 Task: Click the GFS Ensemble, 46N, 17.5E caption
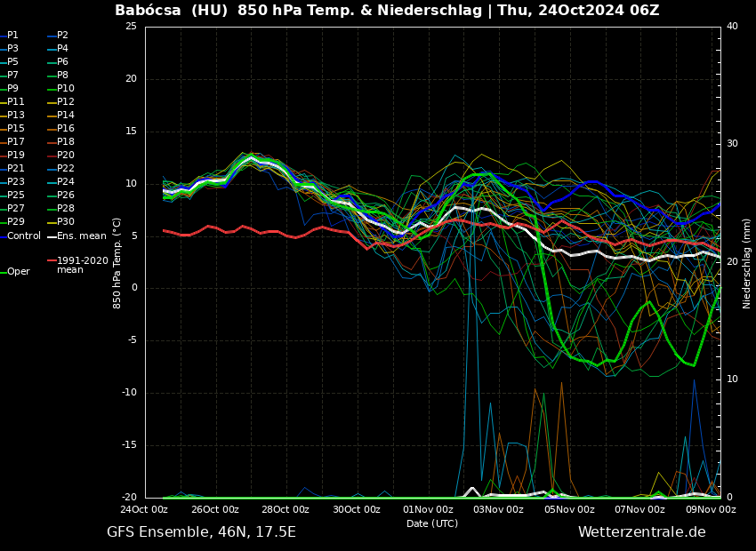pos(201,532)
